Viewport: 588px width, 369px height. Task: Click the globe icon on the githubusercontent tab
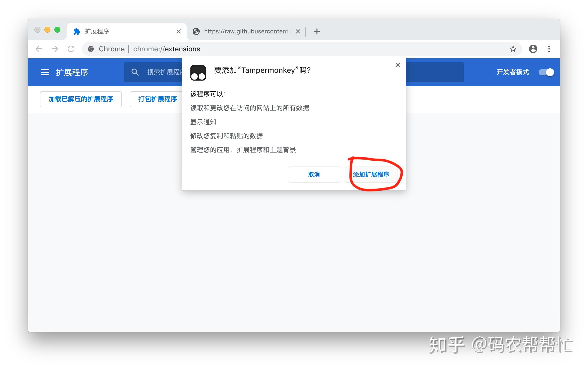point(196,31)
